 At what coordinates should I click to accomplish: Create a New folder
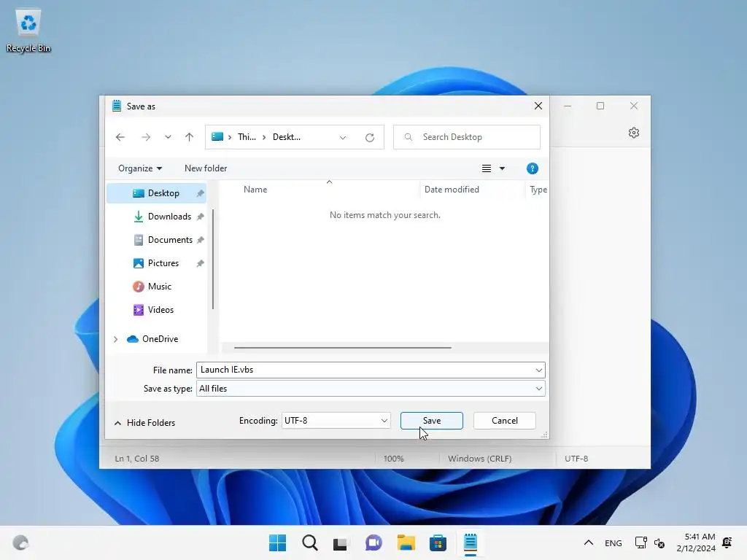(206, 168)
